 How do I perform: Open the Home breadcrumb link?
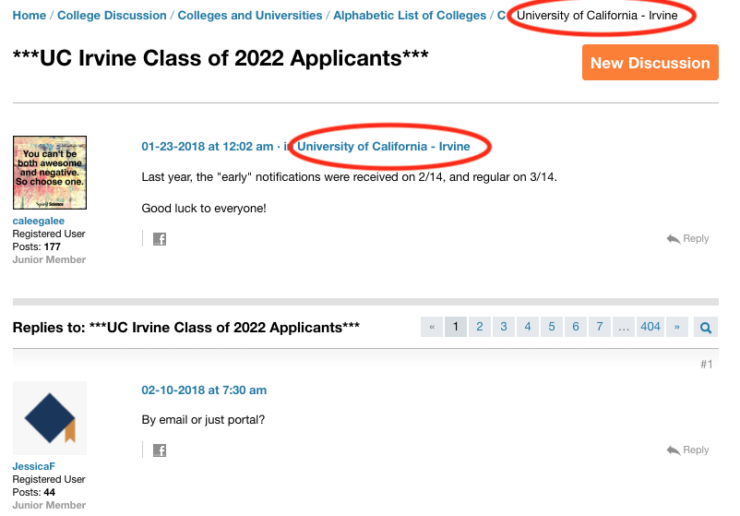point(29,16)
